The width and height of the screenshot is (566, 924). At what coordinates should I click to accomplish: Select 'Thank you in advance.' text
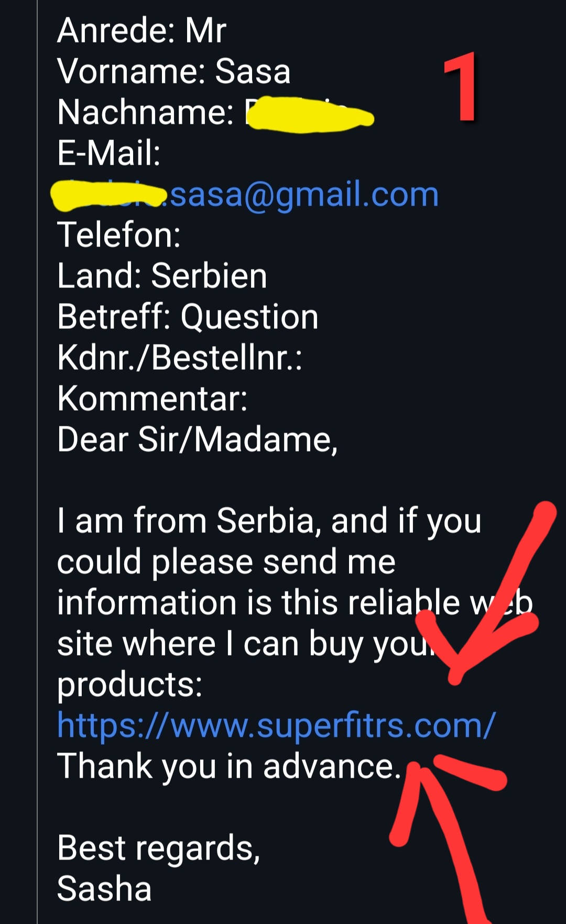[x=229, y=767]
